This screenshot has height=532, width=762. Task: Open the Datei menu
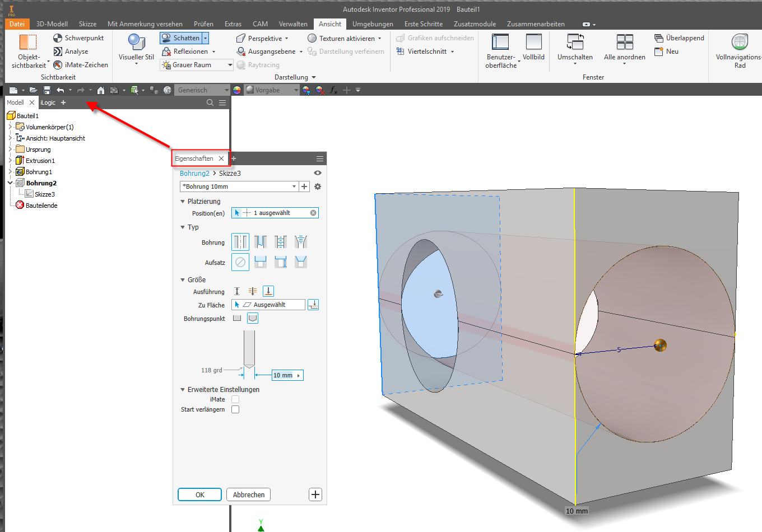tap(17, 24)
